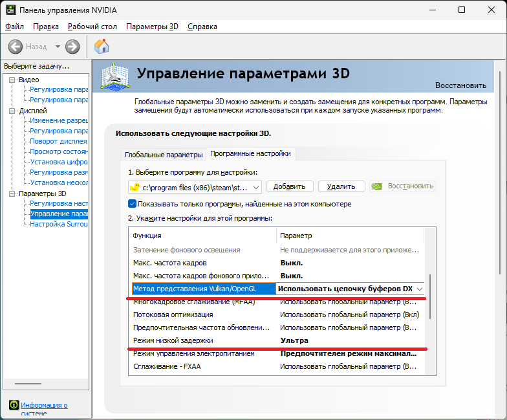Image resolution: width=507 pixels, height=420 pixels.
Task: Go to the Home page icon
Action: coord(102,47)
